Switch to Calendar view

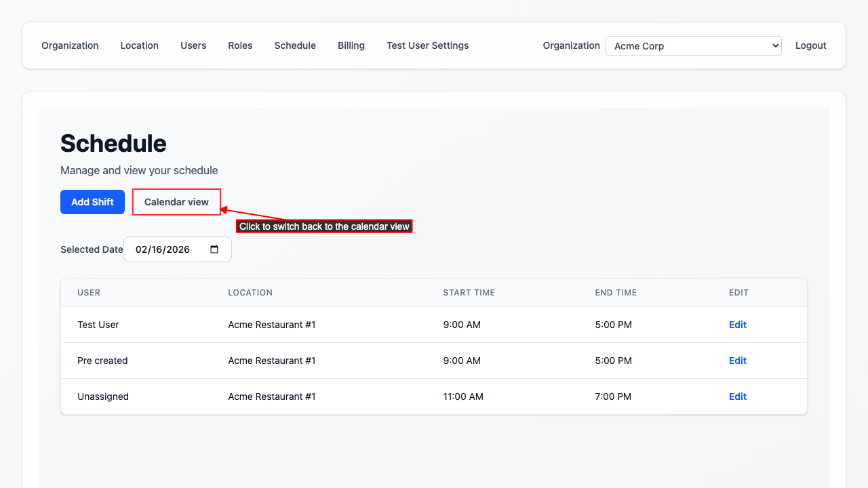point(176,201)
